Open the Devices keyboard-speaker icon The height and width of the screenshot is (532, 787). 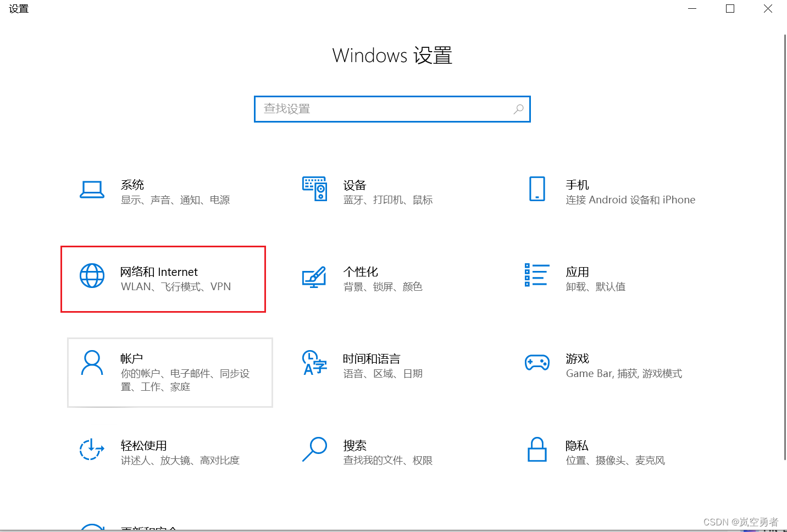pyautogui.click(x=315, y=189)
